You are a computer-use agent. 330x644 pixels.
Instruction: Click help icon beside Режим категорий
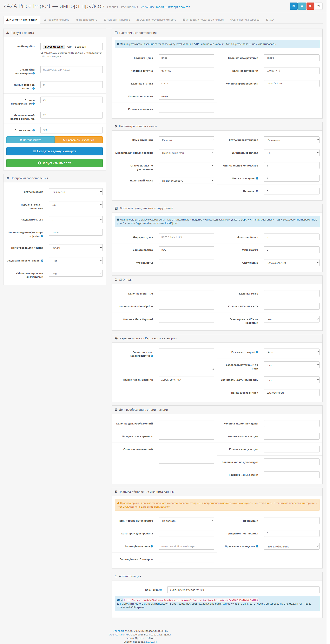coord(257,352)
